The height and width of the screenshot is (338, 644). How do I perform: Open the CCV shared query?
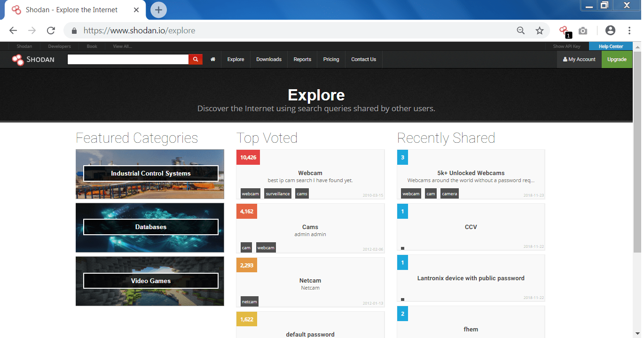pyautogui.click(x=471, y=227)
